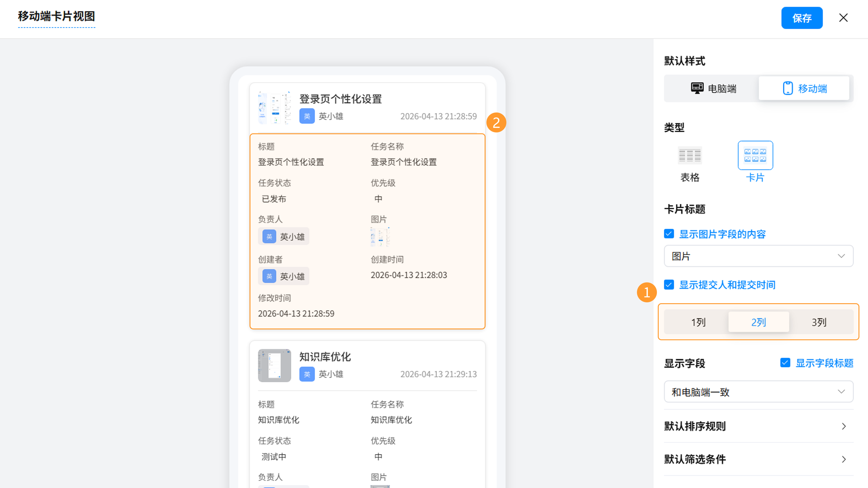Screen dimensions: 868x488
Task: Open the 和电脑端一致 dropdown
Action: (x=758, y=392)
